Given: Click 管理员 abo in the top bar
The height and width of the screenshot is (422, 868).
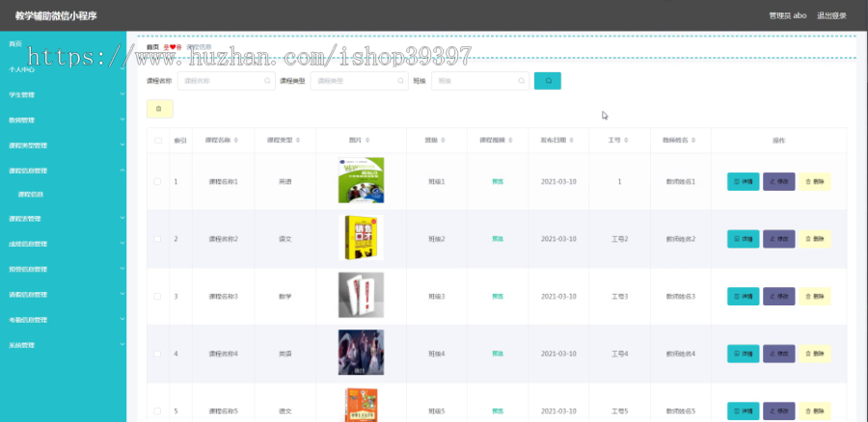Looking at the screenshot, I should click(787, 15).
